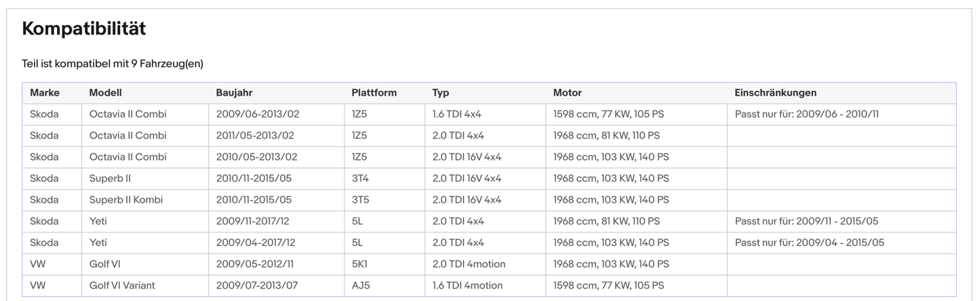Click the Einschränkungen column header
The width and height of the screenshot is (980, 301).
(775, 93)
